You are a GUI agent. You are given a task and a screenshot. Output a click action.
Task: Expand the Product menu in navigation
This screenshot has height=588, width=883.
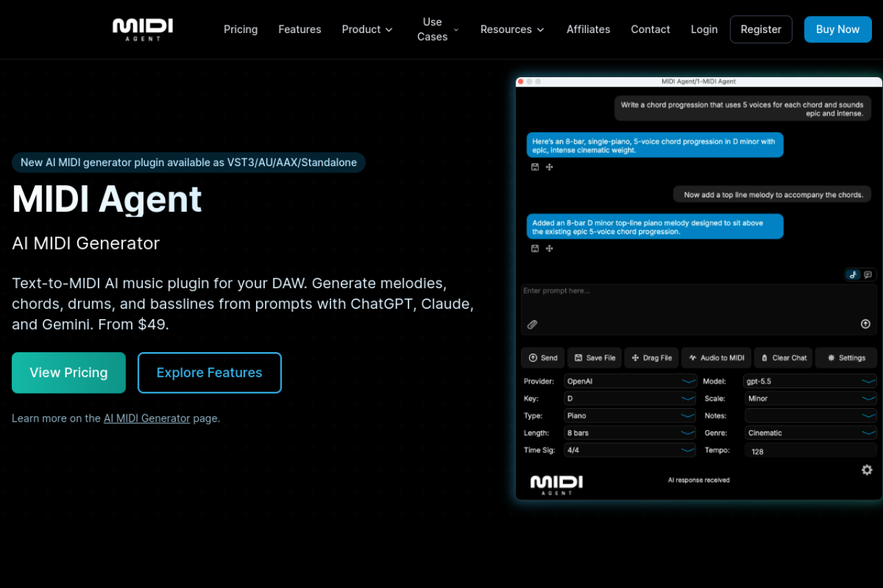(367, 30)
